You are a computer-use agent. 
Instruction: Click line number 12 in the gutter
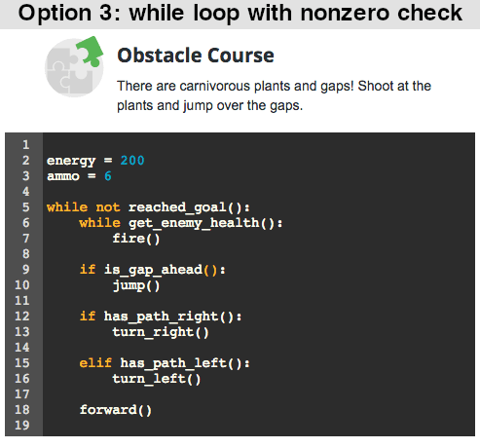point(22,317)
